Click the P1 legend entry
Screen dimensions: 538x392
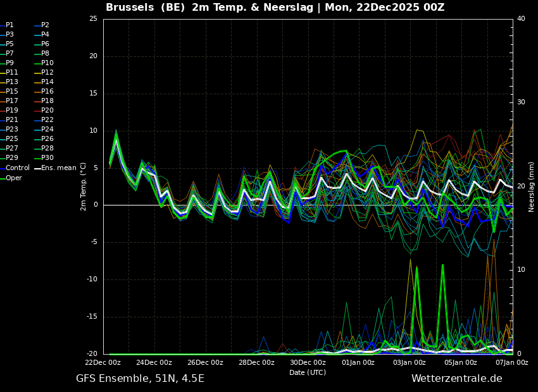[x=9, y=25]
